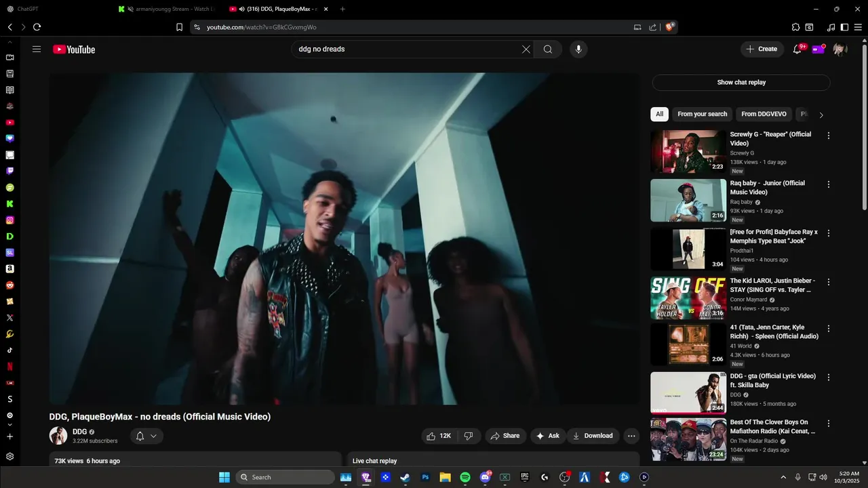Click the video player to pause
The width and height of the screenshot is (868, 488).
click(344, 239)
